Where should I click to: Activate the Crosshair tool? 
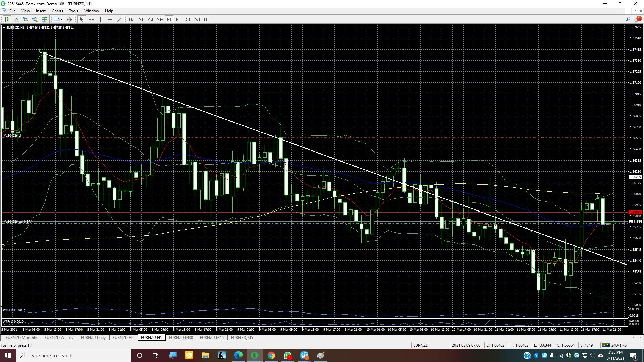[x=91, y=19]
